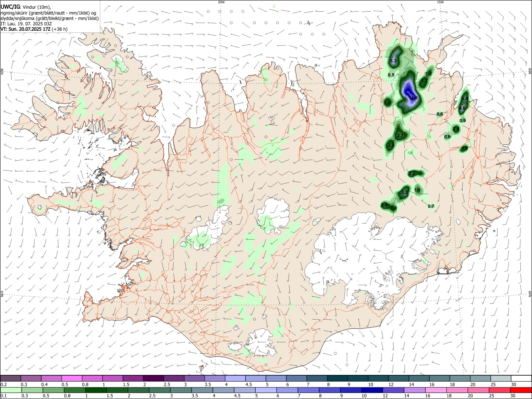Click the 20W longitude label
This screenshot has height=399, width=532.
coord(221,2)
